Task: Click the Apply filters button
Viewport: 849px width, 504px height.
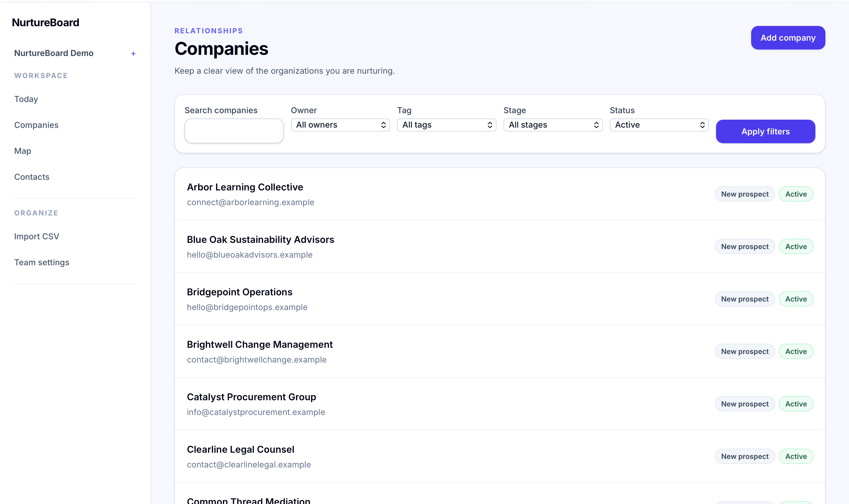Action: click(766, 131)
